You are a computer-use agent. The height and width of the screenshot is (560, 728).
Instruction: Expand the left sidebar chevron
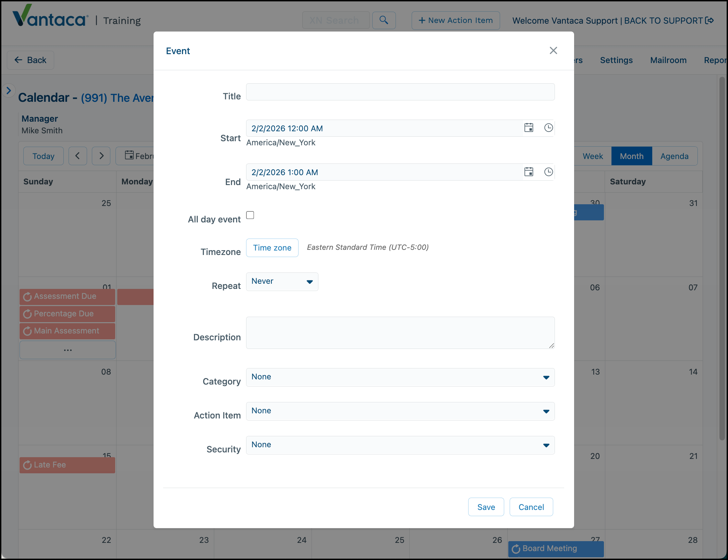9,90
